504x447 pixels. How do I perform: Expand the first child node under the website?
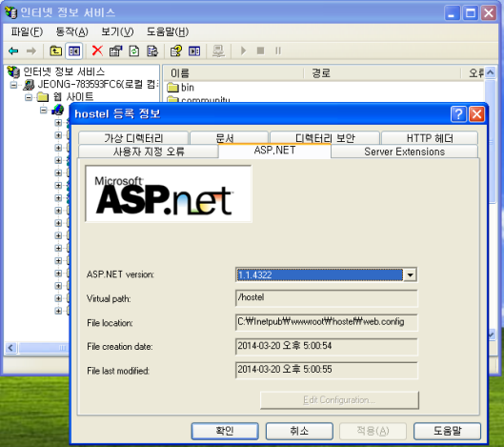coord(58,123)
